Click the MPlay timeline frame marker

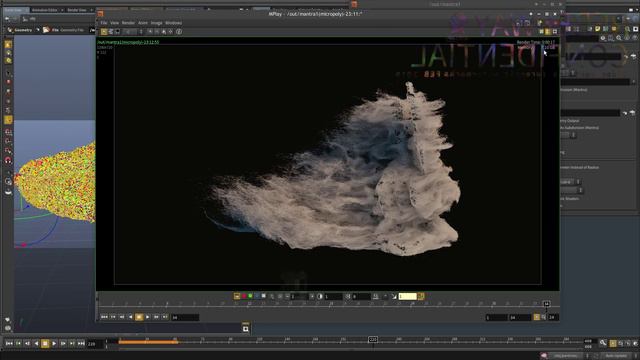[546, 304]
